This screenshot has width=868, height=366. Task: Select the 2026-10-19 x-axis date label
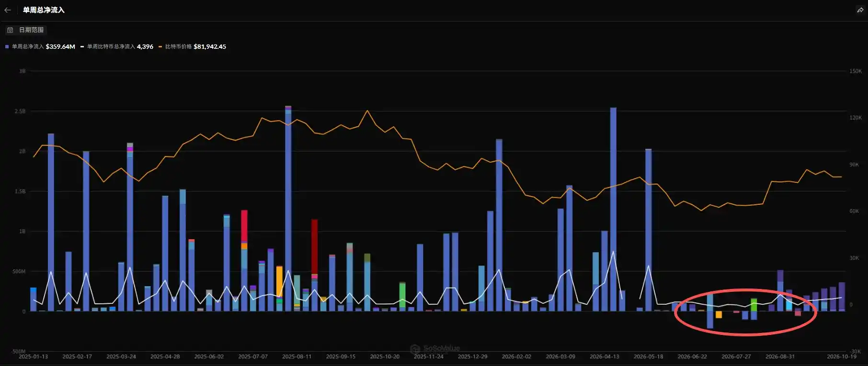click(842, 357)
